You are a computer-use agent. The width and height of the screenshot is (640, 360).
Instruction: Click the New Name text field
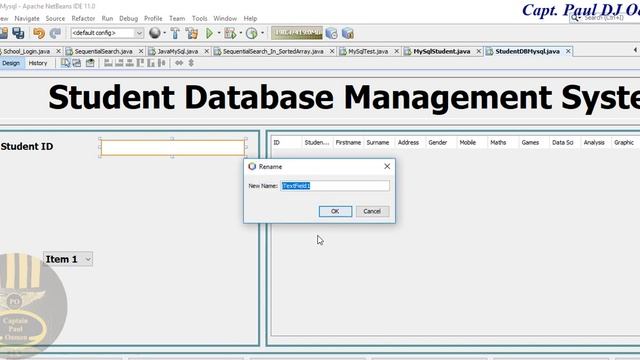[x=335, y=186]
